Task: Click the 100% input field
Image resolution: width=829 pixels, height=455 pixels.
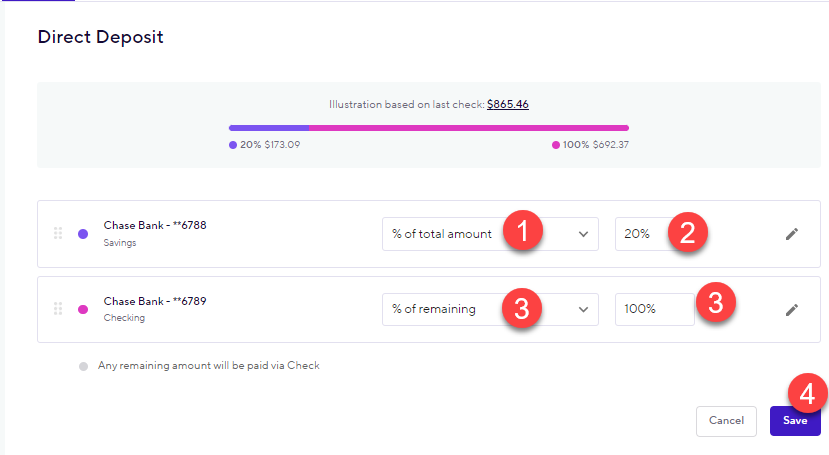Action: (655, 310)
